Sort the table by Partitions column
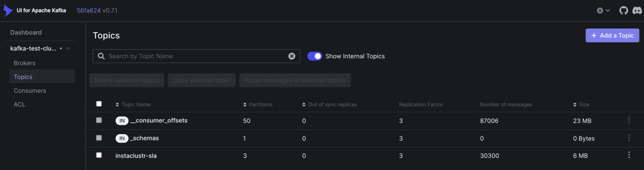644x170 pixels. coord(245,105)
